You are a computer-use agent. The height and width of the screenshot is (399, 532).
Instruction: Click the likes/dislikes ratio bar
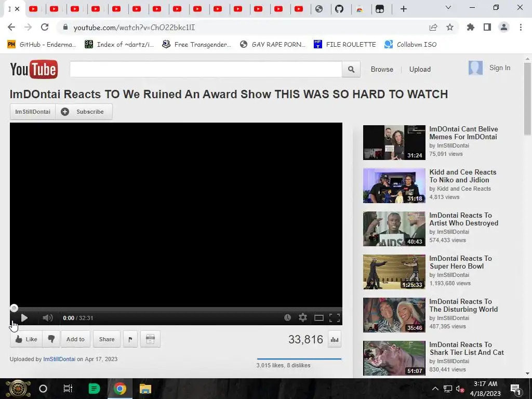pos(299,358)
